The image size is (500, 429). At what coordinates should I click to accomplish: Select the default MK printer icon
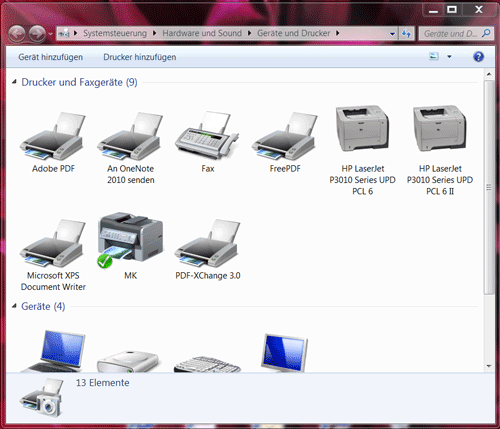pos(130,240)
